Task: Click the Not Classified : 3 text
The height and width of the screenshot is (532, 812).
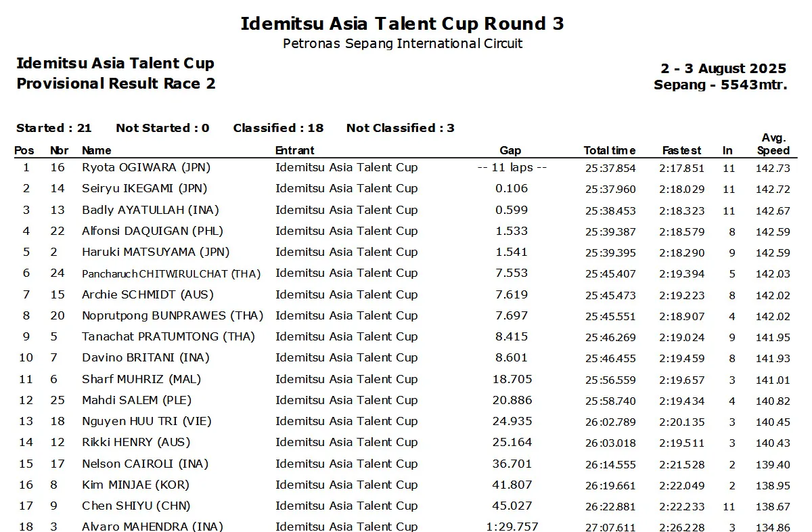Action: 400,128
